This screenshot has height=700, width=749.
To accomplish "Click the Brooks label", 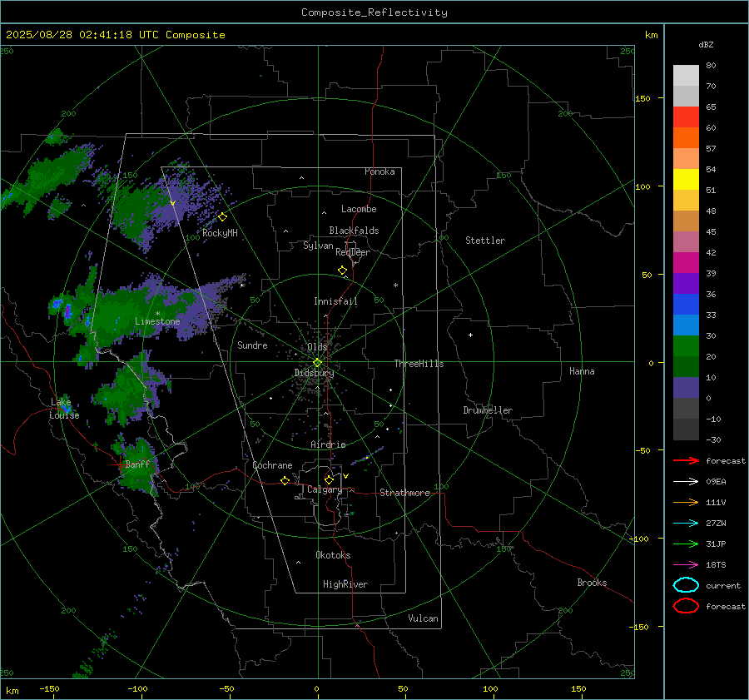I will [x=592, y=583].
